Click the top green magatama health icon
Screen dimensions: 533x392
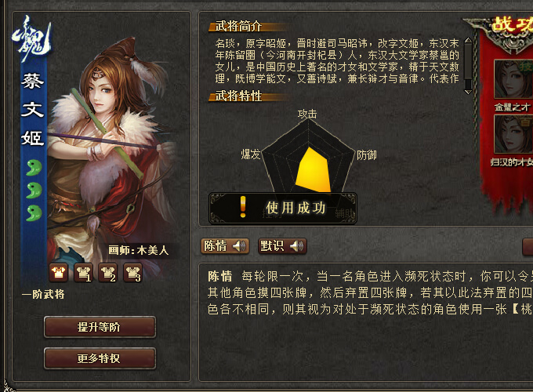pyautogui.click(x=34, y=167)
